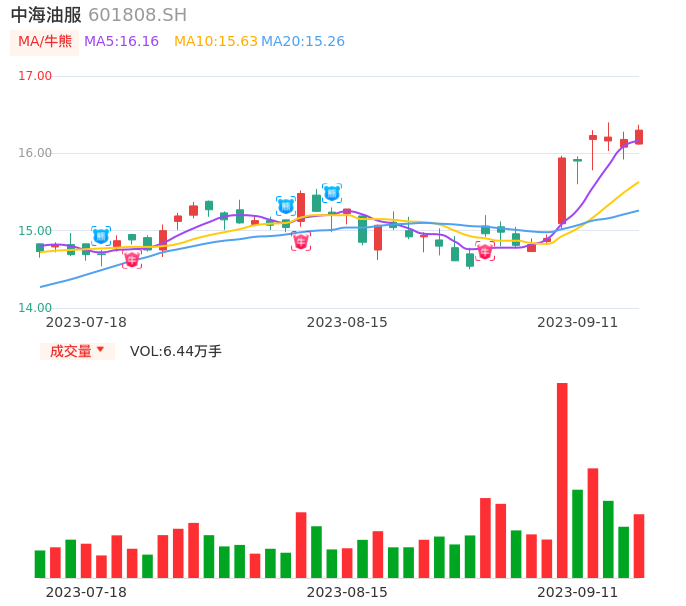Viewport: 686px width, 606px height.
Task: Click the leftmost bull (牛) signal marker
Action: pyautogui.click(x=132, y=259)
